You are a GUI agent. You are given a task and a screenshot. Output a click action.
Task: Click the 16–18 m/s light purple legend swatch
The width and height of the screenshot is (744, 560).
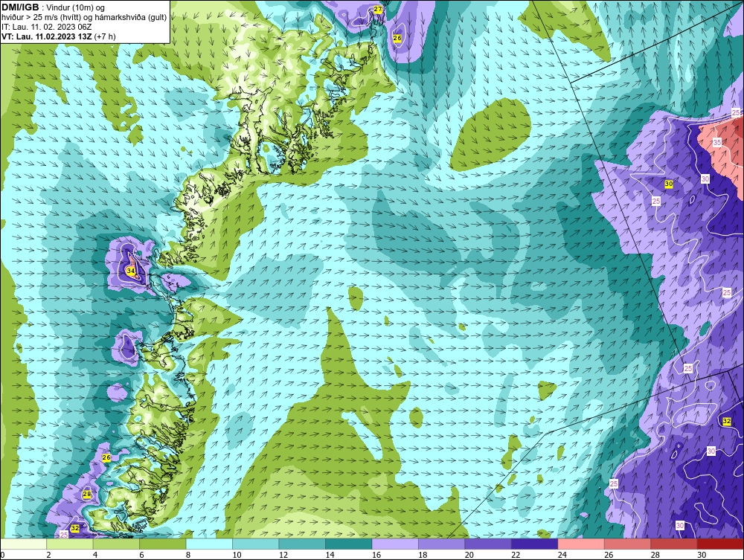[395, 544]
